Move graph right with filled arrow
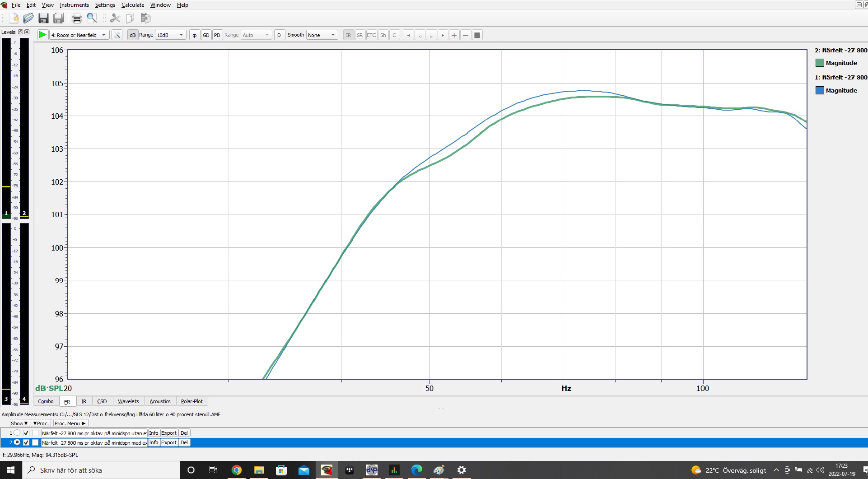 [443, 35]
